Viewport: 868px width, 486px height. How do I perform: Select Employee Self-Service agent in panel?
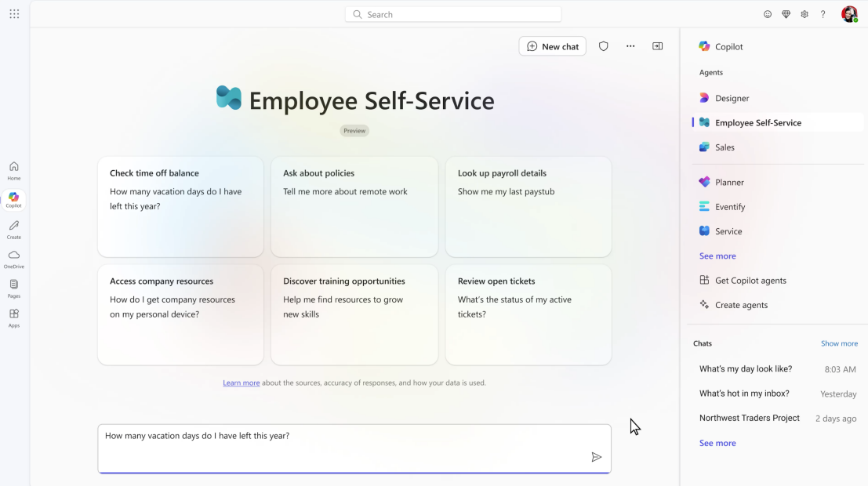click(777, 123)
